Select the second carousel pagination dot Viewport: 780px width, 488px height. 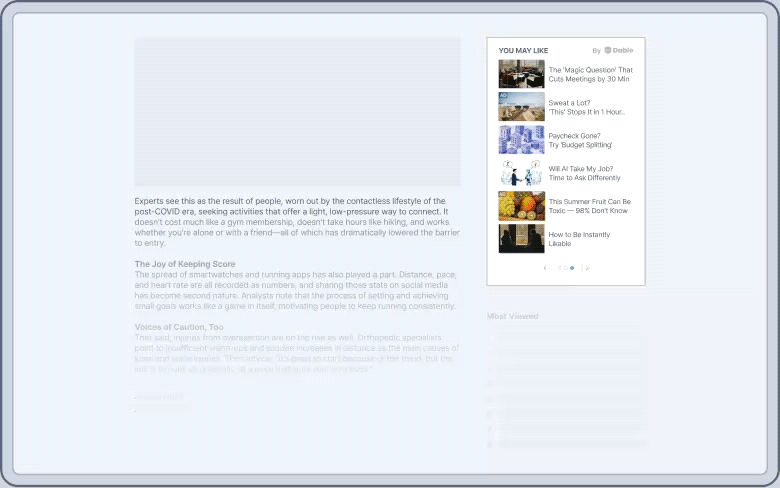tap(566, 268)
